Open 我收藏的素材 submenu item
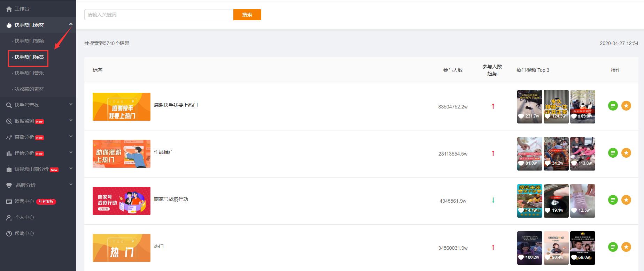644x271 pixels. [29, 89]
